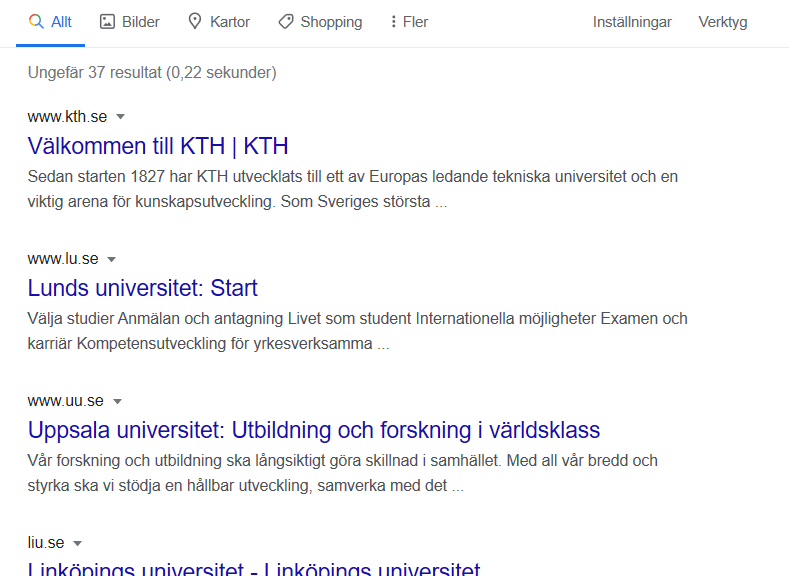Click the www.lu.se URL text
This screenshot has height=576, width=789.
(x=63, y=259)
